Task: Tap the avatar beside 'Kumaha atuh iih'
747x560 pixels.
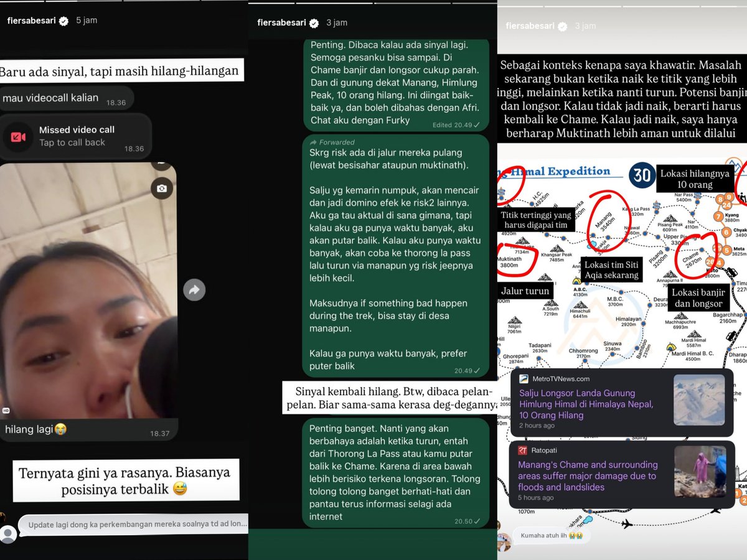Action: [504, 541]
